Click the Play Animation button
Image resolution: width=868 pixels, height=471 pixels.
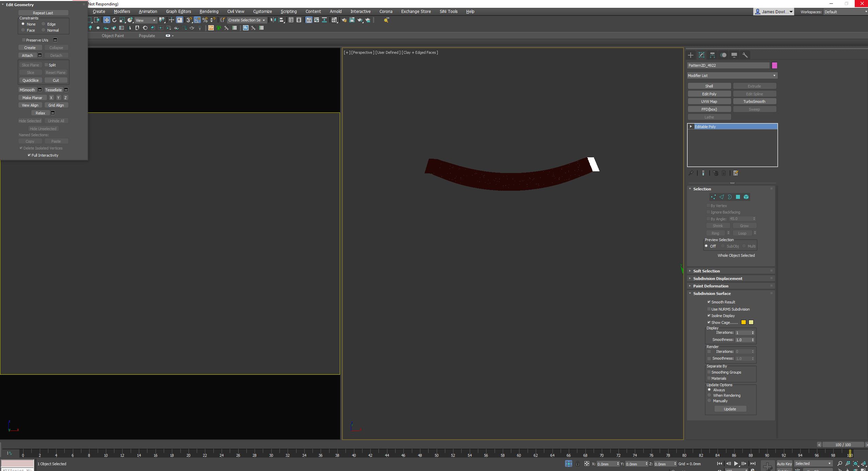coord(736,464)
